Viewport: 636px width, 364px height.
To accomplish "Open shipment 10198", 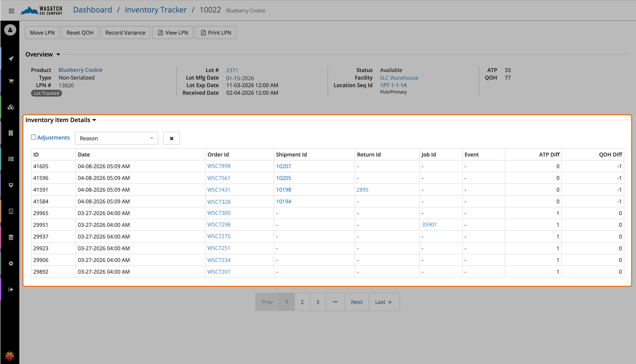I will pyautogui.click(x=284, y=190).
